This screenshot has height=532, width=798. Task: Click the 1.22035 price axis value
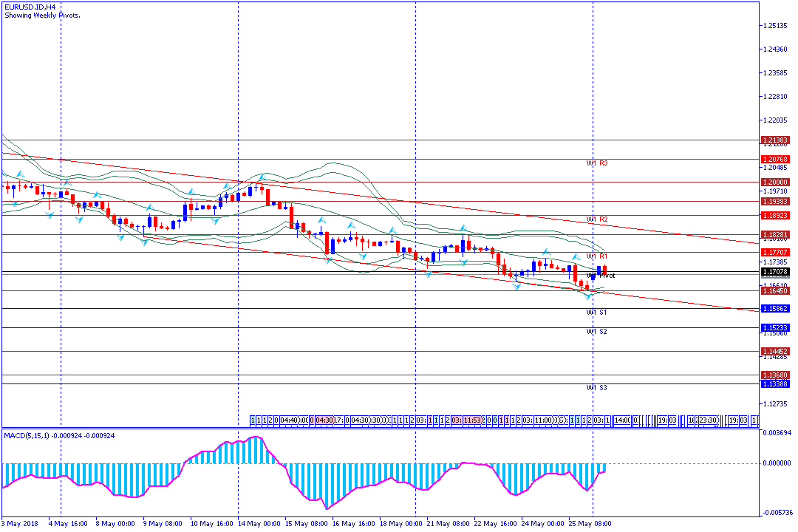776,120
